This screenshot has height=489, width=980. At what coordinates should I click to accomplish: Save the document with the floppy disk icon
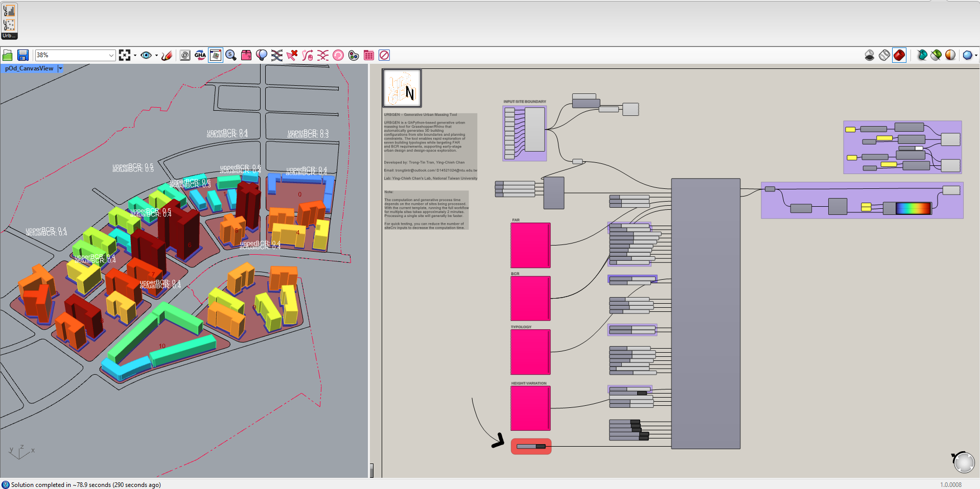[x=23, y=55]
